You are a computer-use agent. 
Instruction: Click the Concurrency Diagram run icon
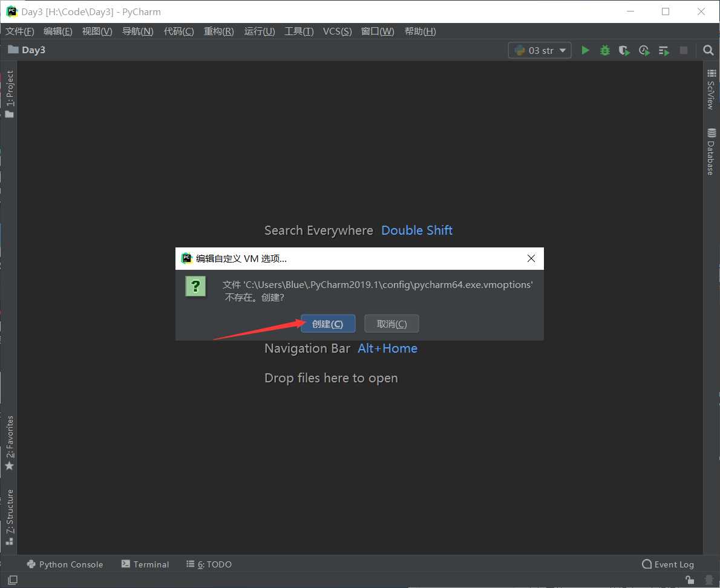pyautogui.click(x=664, y=50)
